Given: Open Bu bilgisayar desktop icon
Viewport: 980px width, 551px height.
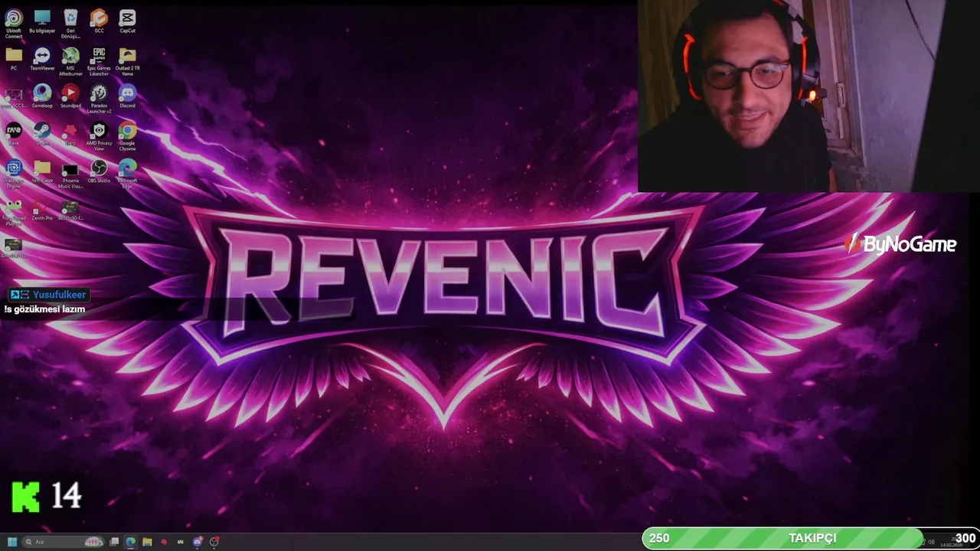Looking at the screenshot, I should click(x=42, y=21).
